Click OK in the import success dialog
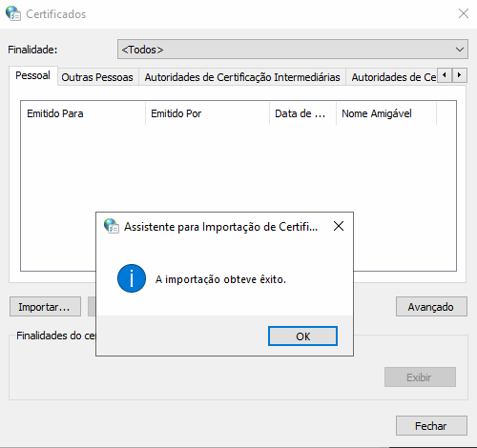The width and height of the screenshot is (477, 448). click(302, 336)
